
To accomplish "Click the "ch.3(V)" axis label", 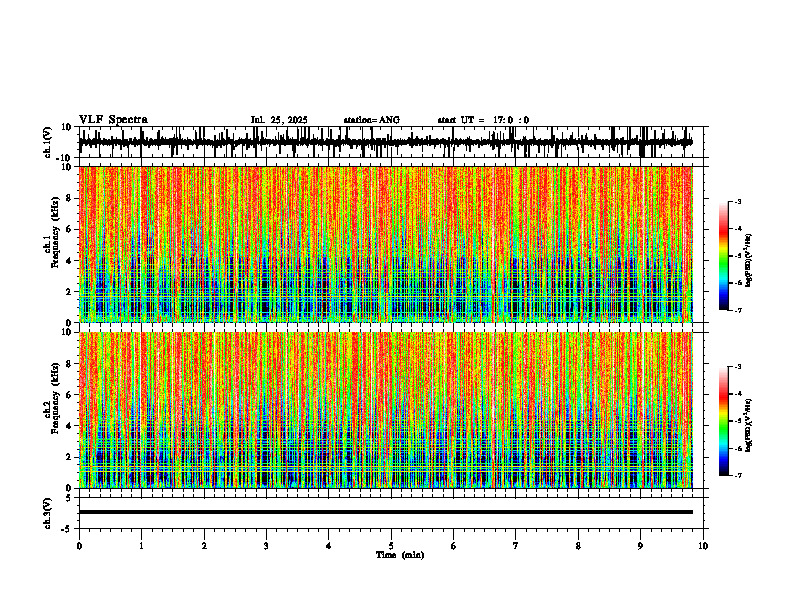I will [48, 514].
